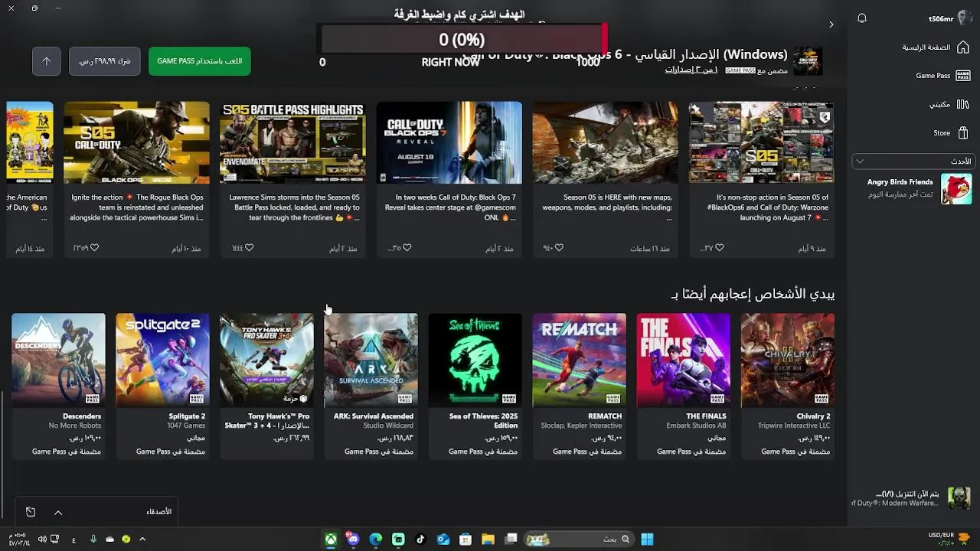
Task: Collapse the recent games list chevron
Action: click(860, 161)
